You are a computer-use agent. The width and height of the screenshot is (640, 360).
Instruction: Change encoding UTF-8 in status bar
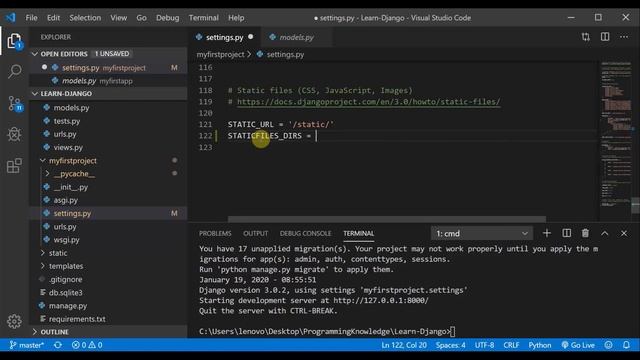[x=484, y=345]
